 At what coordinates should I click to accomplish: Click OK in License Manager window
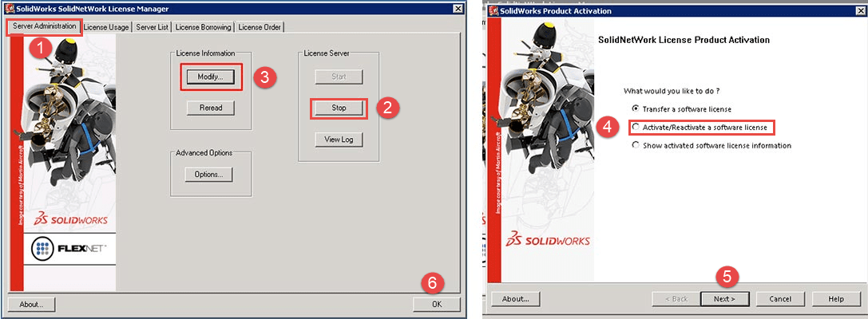[x=436, y=304]
